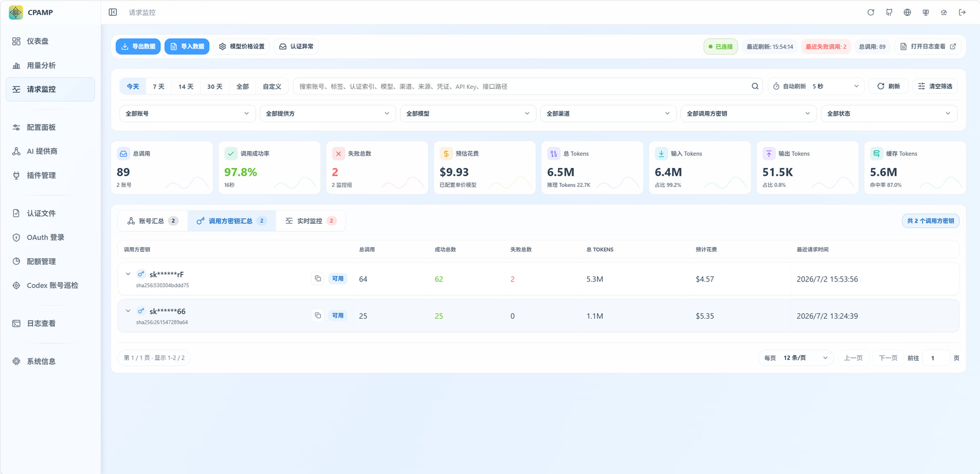Viewport: 980px width, 474px height.
Task: Click the 清空筛选 button
Action: [x=935, y=86]
